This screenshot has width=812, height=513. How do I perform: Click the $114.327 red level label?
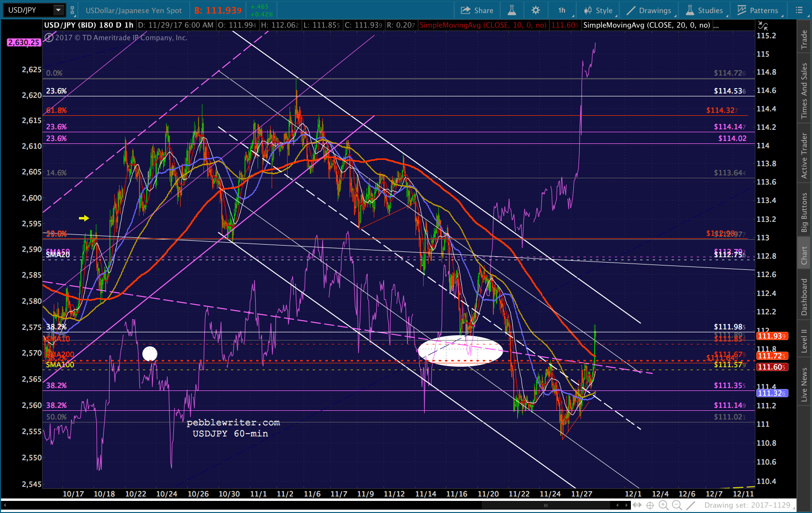click(x=722, y=110)
